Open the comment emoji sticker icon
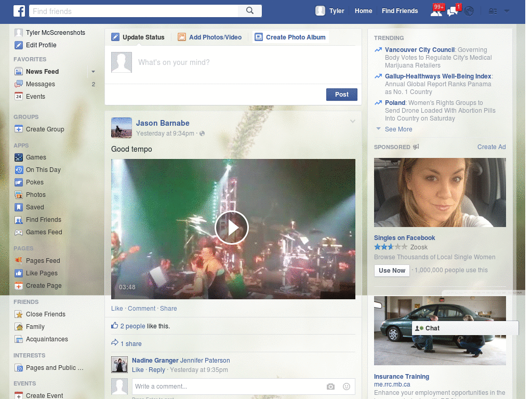Screen dimensions: 532x399 [347, 387]
